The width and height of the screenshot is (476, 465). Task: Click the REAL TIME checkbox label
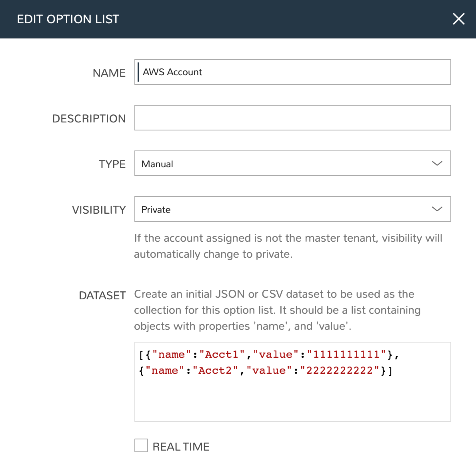pyautogui.click(x=181, y=447)
